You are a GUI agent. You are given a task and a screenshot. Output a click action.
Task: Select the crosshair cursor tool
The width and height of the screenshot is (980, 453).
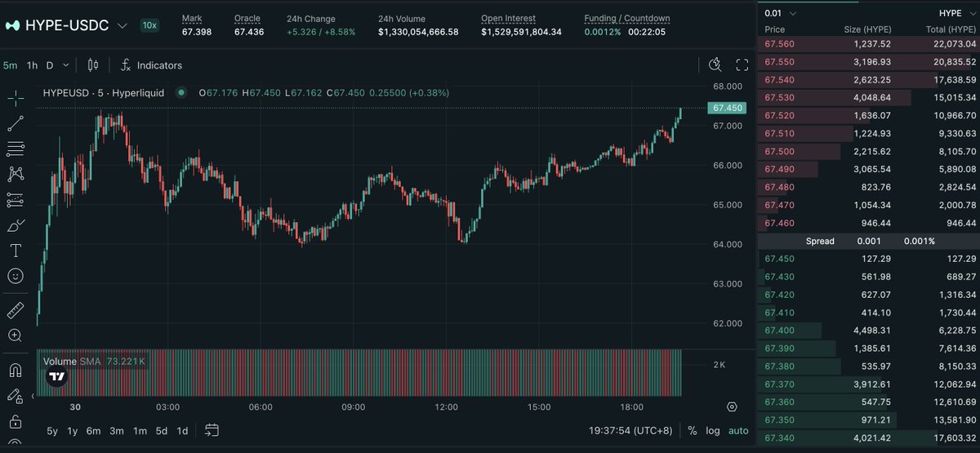[16, 99]
